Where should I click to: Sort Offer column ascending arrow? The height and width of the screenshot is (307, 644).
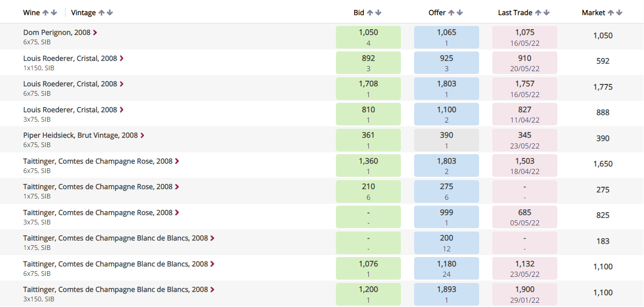(x=451, y=13)
